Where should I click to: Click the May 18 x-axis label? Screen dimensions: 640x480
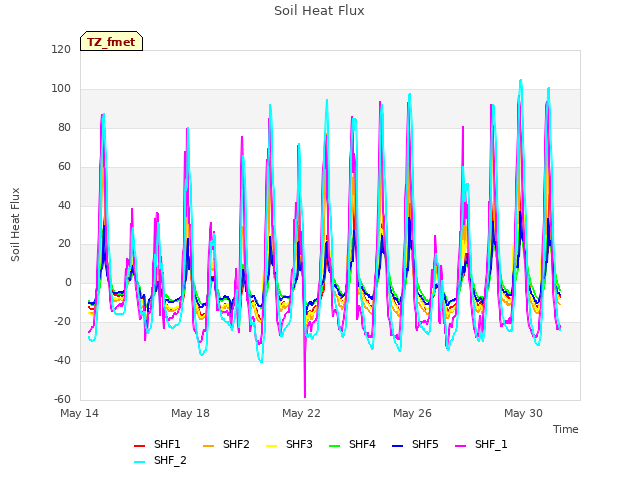[191, 413]
